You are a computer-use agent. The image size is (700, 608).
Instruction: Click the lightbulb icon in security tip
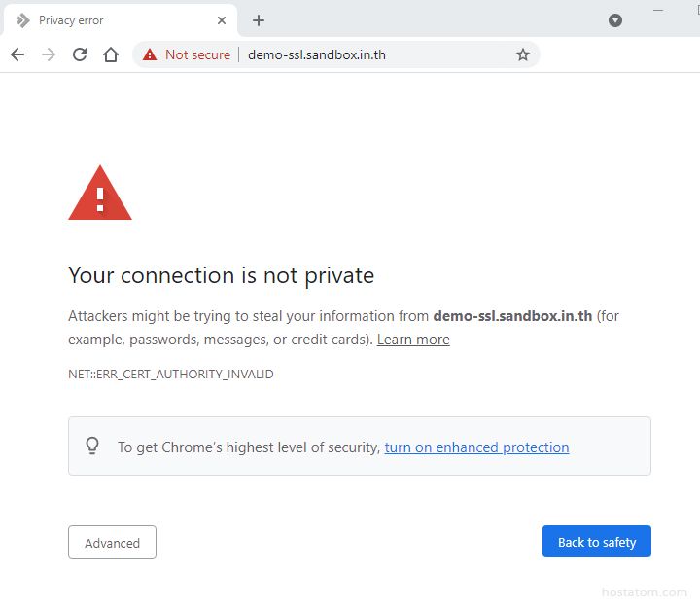(92, 447)
